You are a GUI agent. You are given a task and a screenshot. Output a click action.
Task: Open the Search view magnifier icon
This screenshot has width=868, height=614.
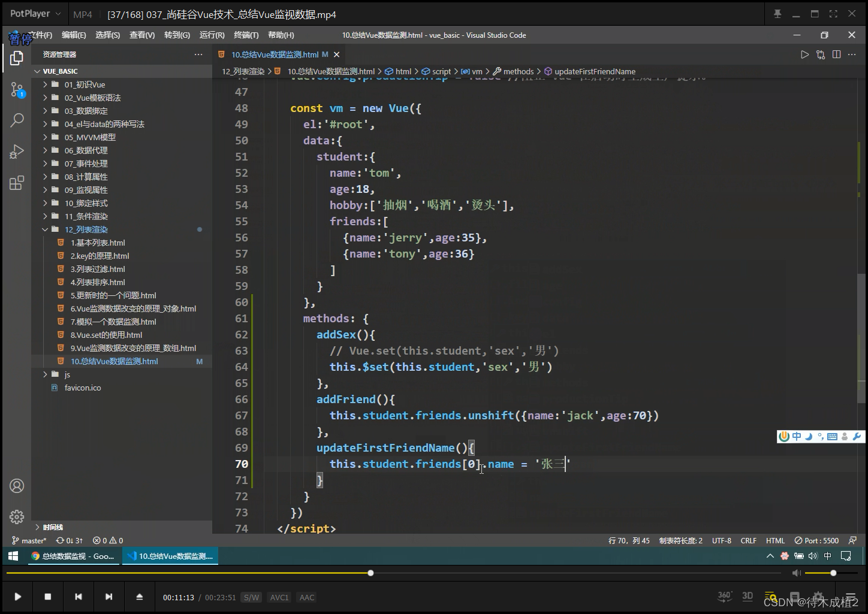click(17, 120)
